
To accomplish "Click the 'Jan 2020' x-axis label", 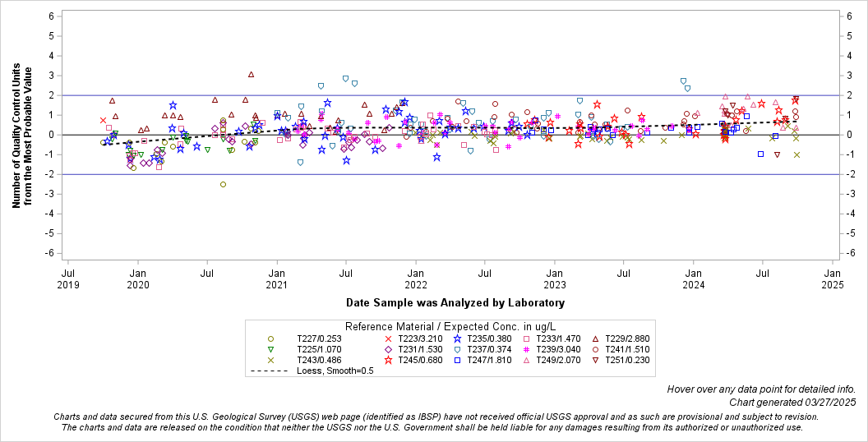I will (x=138, y=279).
